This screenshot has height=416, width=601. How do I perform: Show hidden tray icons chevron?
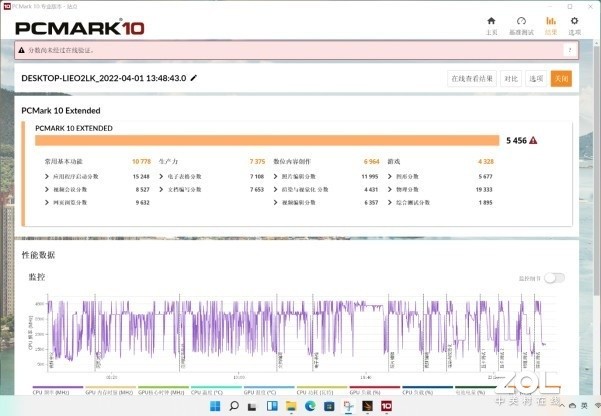point(562,406)
